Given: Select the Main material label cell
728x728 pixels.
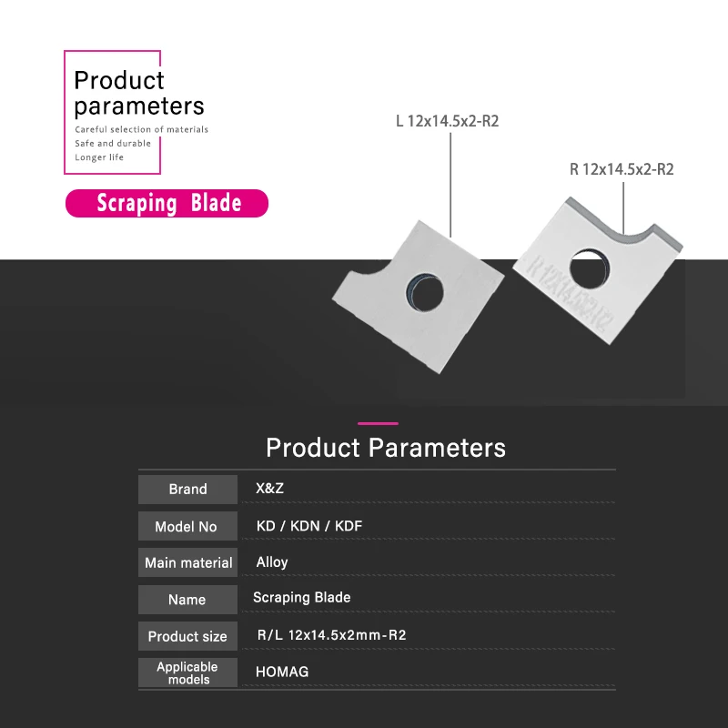Looking at the screenshot, I should click(187, 563).
